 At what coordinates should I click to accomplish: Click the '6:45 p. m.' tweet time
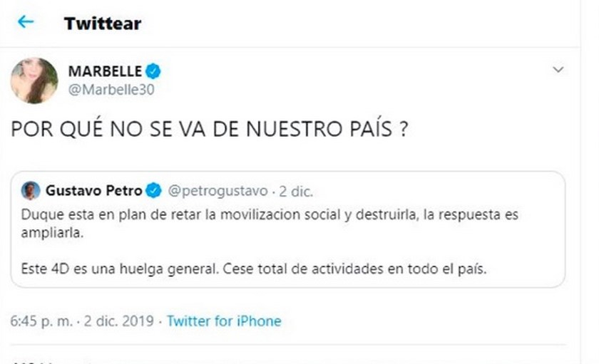(41, 321)
